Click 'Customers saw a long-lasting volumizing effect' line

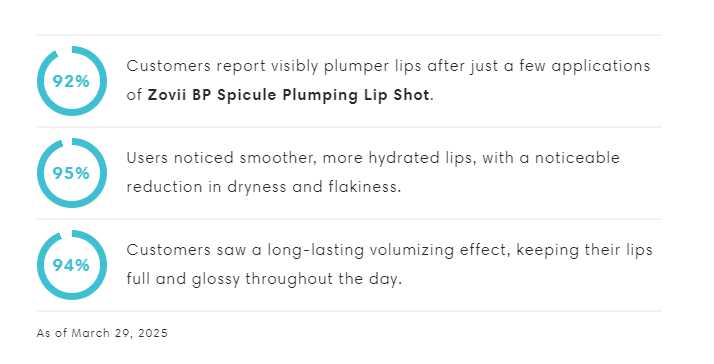[x=389, y=250]
